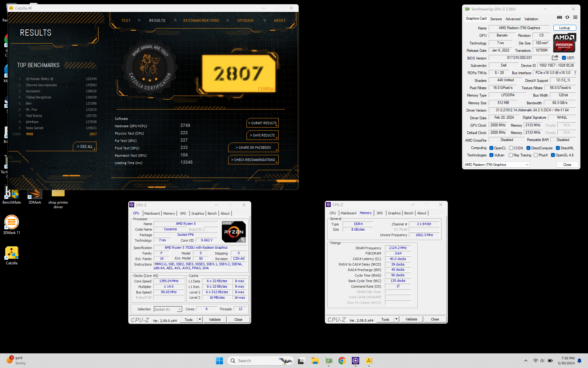Open UPGRADE menu in Catzilla
Image resolution: width=588 pixels, height=368 pixels.
246,21
